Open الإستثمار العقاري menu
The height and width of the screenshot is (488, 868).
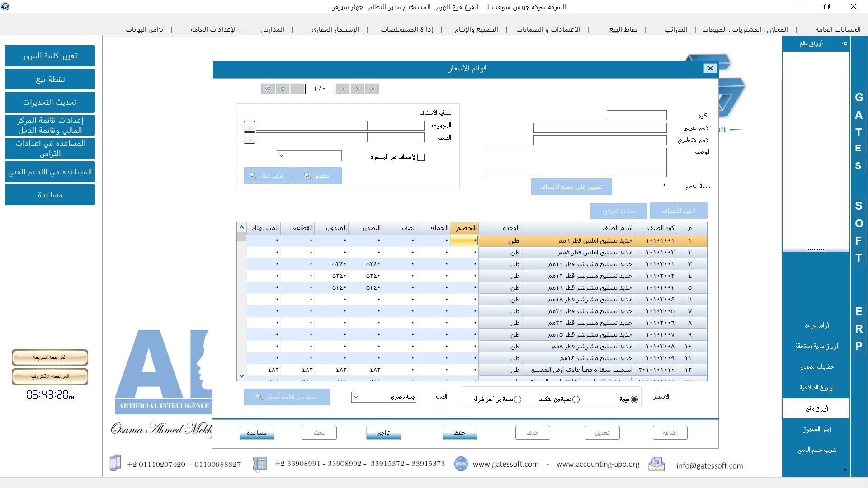(x=335, y=29)
